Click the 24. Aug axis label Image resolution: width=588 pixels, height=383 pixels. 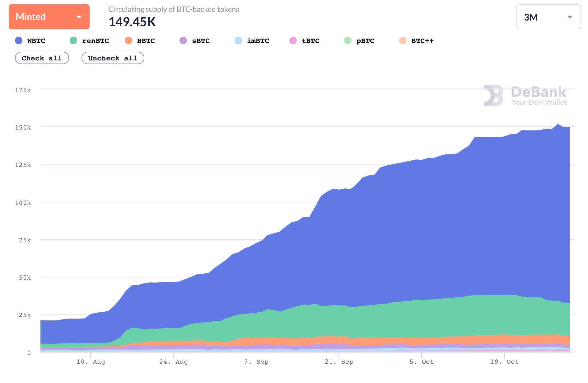click(x=174, y=362)
